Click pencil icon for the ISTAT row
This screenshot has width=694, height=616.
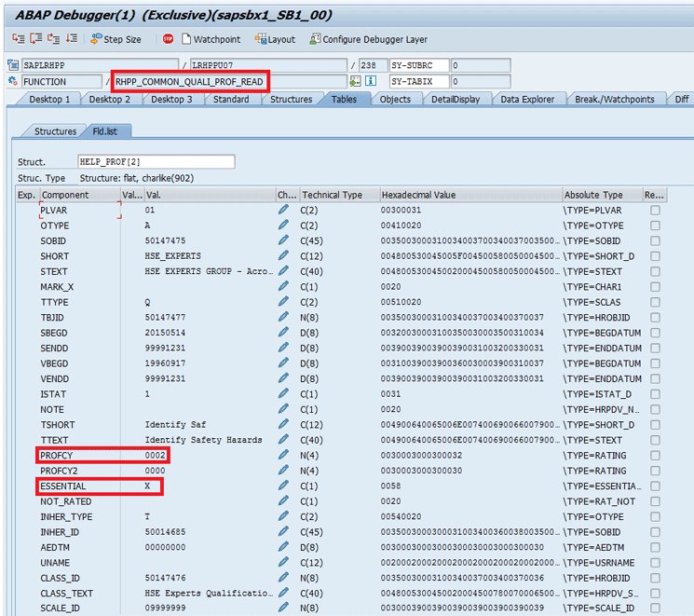283,394
